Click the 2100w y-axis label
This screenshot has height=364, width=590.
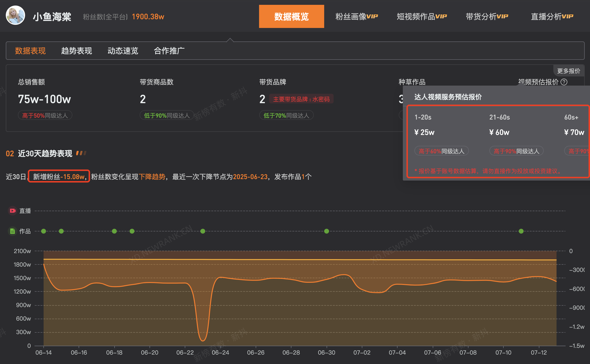(22, 251)
